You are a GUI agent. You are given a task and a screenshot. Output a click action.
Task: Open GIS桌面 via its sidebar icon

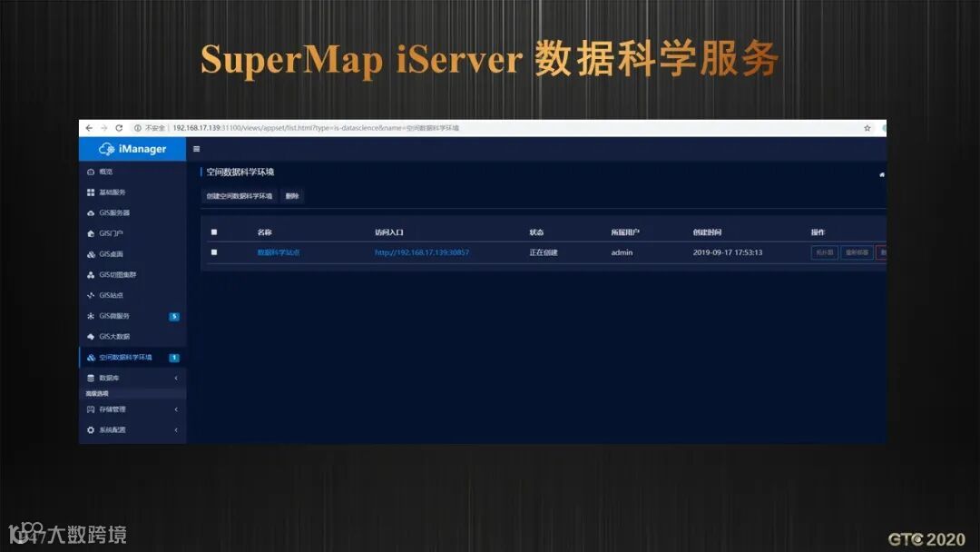pos(91,254)
